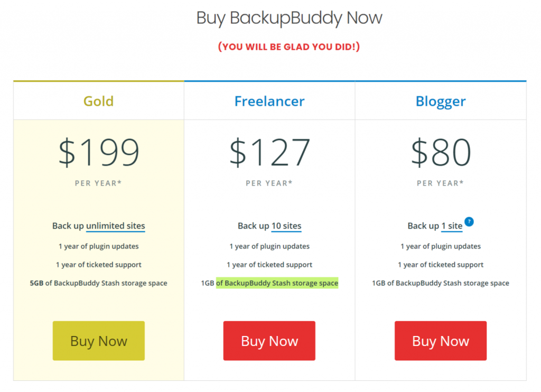Viewport: 541px width, 392px height.
Task: Select the Gold plan heading
Action: click(98, 101)
